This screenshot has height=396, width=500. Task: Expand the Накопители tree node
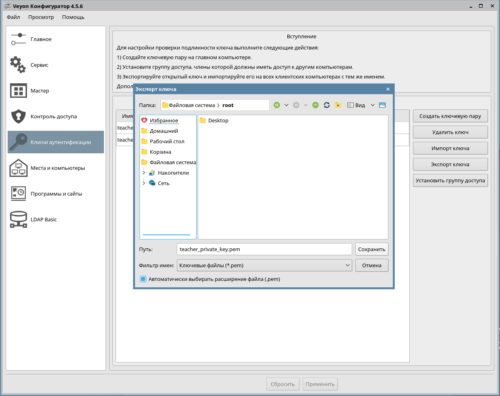144,173
